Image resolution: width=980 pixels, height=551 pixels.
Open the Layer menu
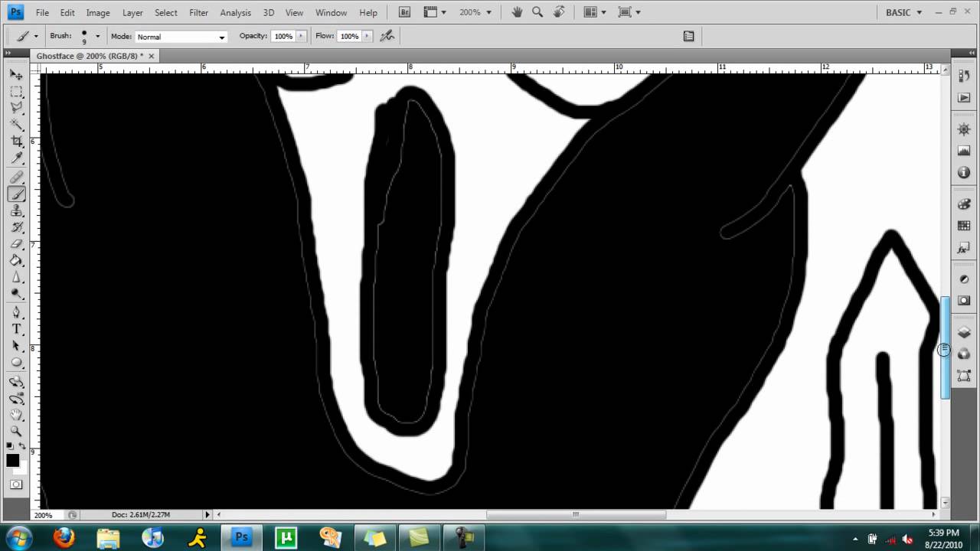tap(132, 13)
